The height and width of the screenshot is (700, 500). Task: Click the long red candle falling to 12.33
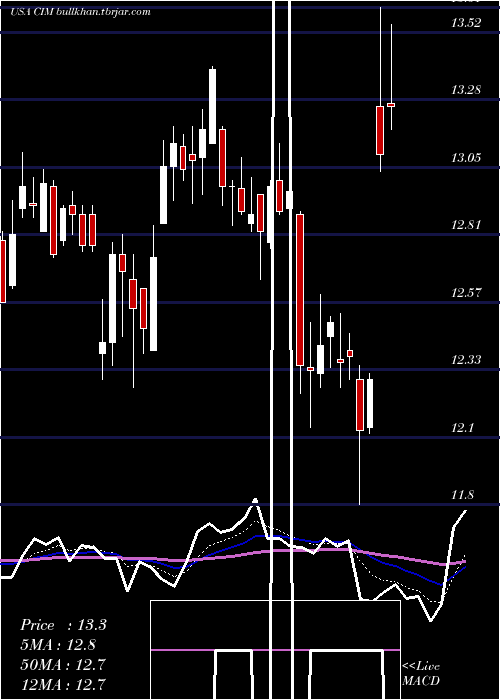click(300, 290)
